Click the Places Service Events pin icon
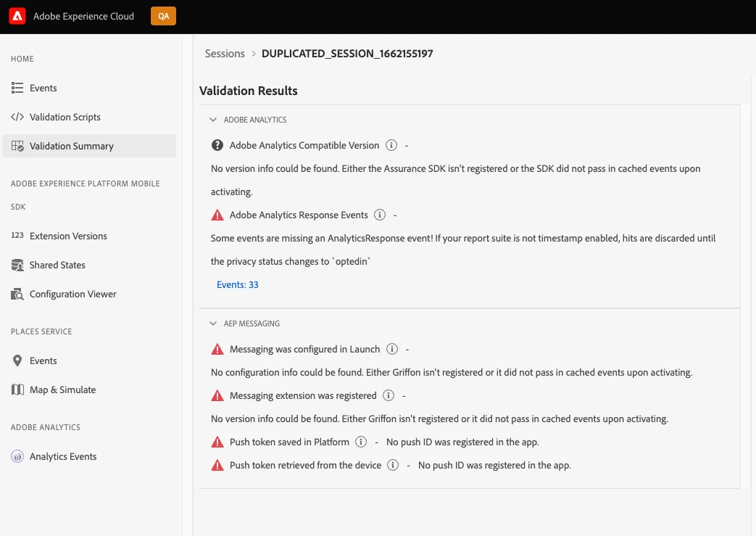The image size is (756, 536). pos(17,360)
